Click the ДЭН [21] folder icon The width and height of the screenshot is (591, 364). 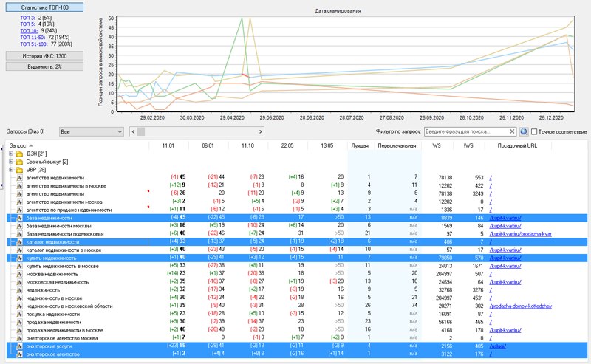click(x=19, y=154)
